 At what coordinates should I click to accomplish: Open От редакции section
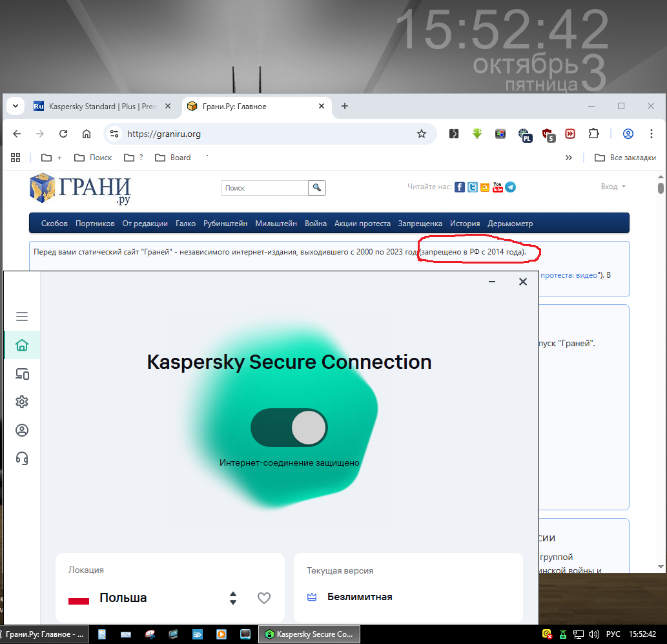click(145, 223)
